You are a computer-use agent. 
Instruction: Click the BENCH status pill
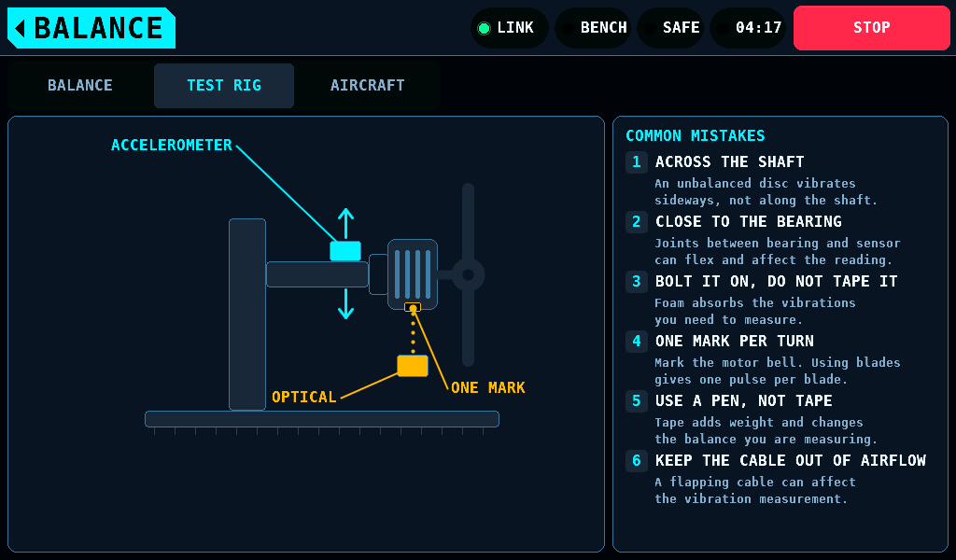tap(593, 28)
